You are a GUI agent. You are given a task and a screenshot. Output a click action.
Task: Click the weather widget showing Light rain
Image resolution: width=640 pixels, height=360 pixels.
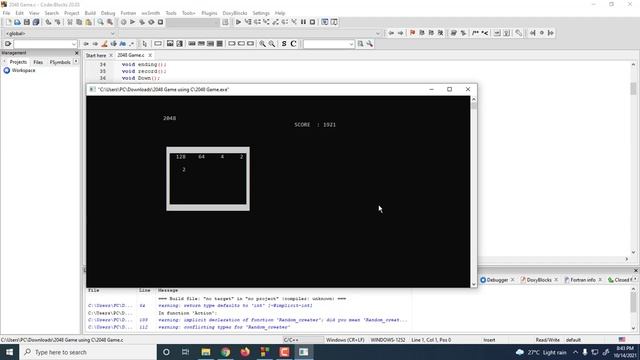(x=541, y=352)
